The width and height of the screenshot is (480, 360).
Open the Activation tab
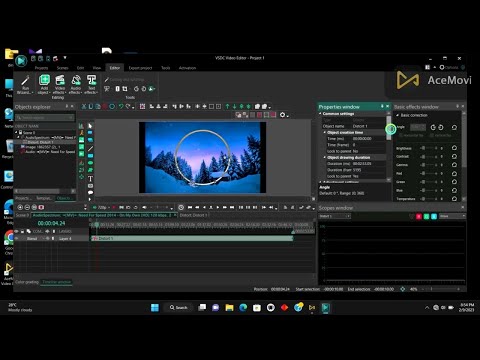[187, 68]
